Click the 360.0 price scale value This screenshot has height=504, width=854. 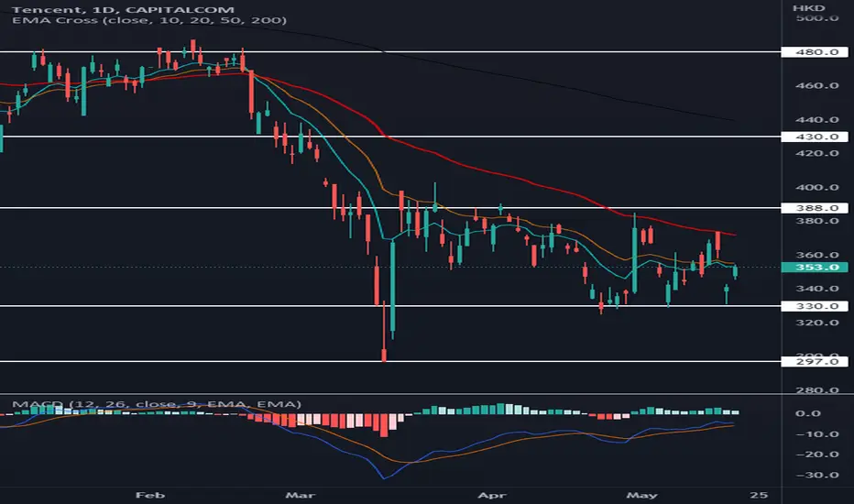(817, 255)
